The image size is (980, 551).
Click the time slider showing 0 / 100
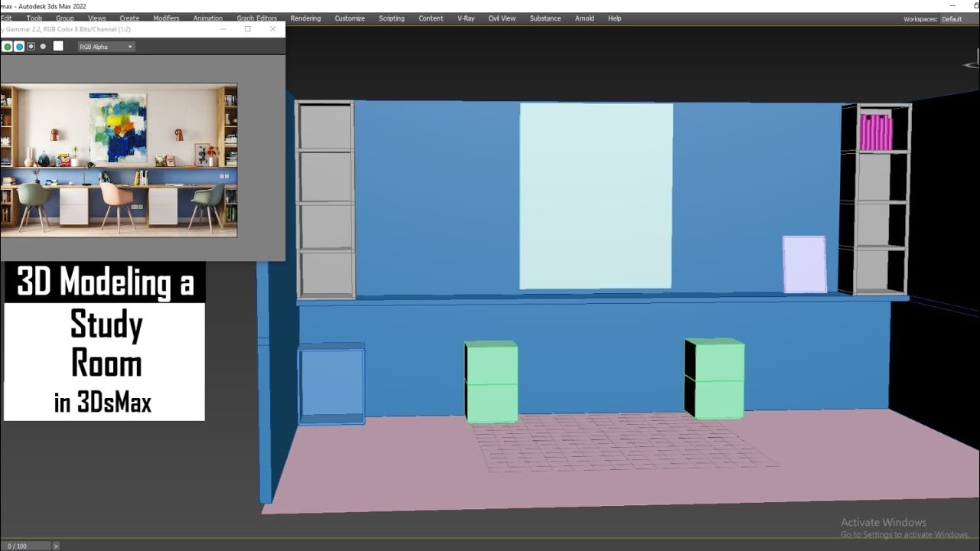pos(25,546)
